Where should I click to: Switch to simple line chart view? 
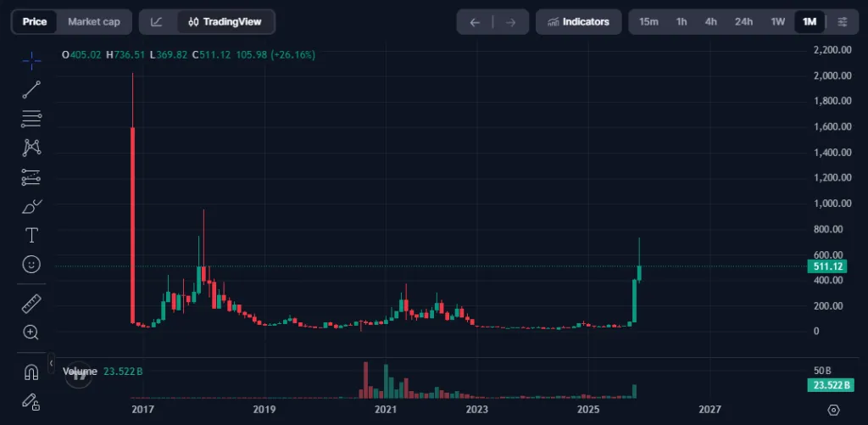pyautogui.click(x=157, y=22)
